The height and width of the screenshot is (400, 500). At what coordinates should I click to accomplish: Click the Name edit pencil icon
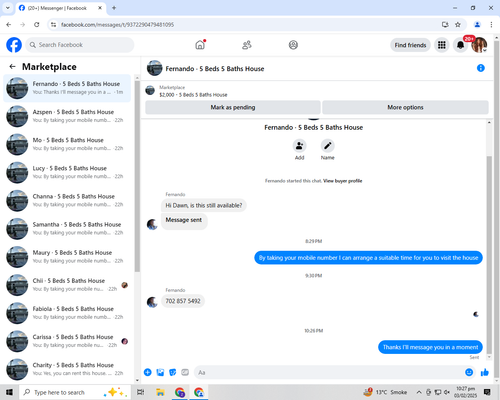(328, 146)
